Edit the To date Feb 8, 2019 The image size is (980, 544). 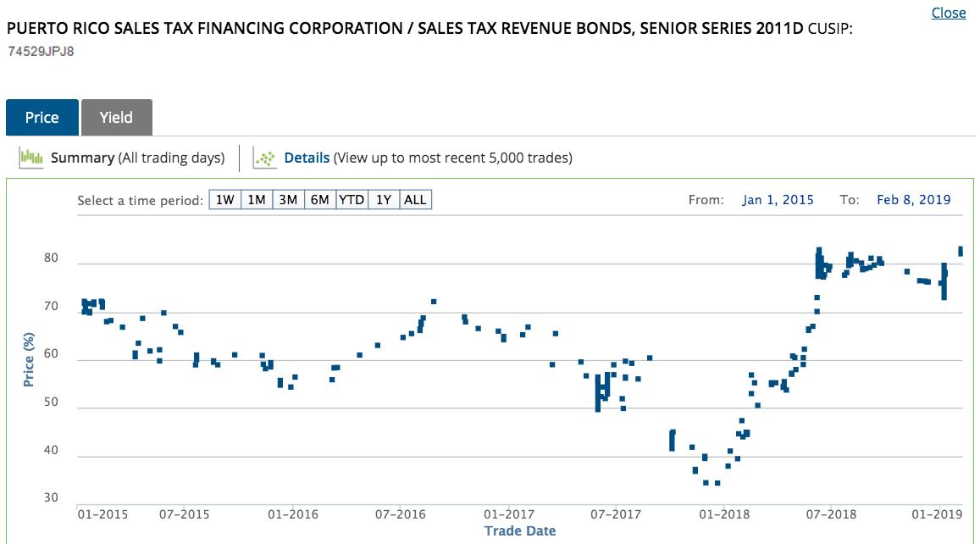(913, 200)
